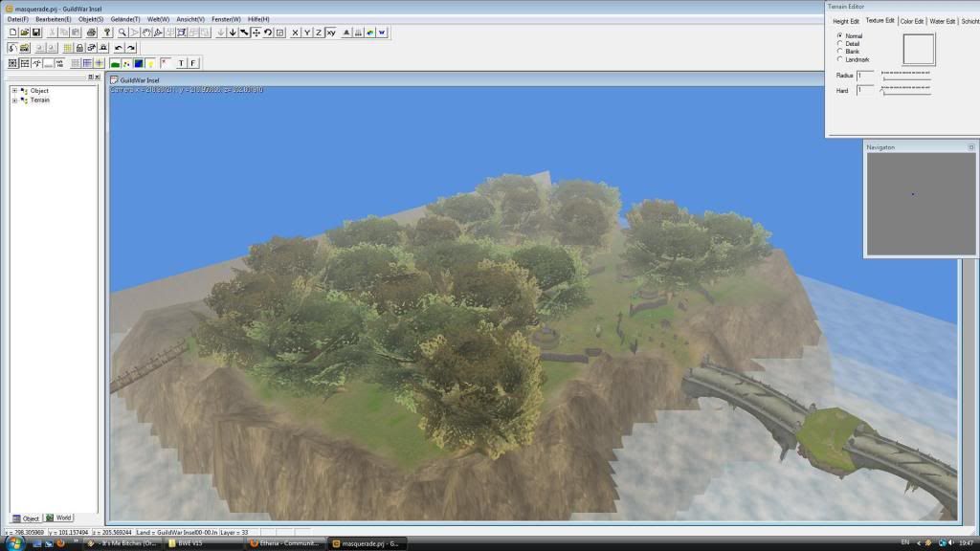Viewport: 980px width, 551px height.
Task: Expand the Object tree node
Action: 14,91
